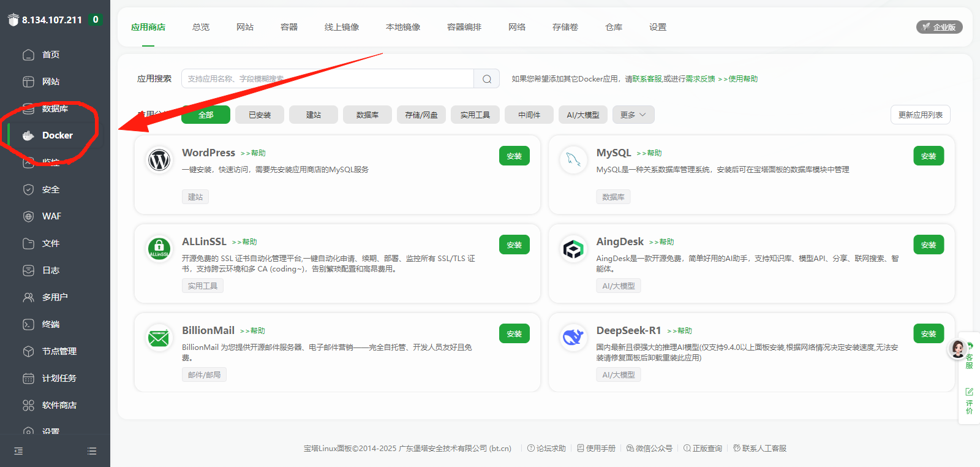Open the 文件 folder icon
Viewport: 980px width, 467px height.
(28, 243)
